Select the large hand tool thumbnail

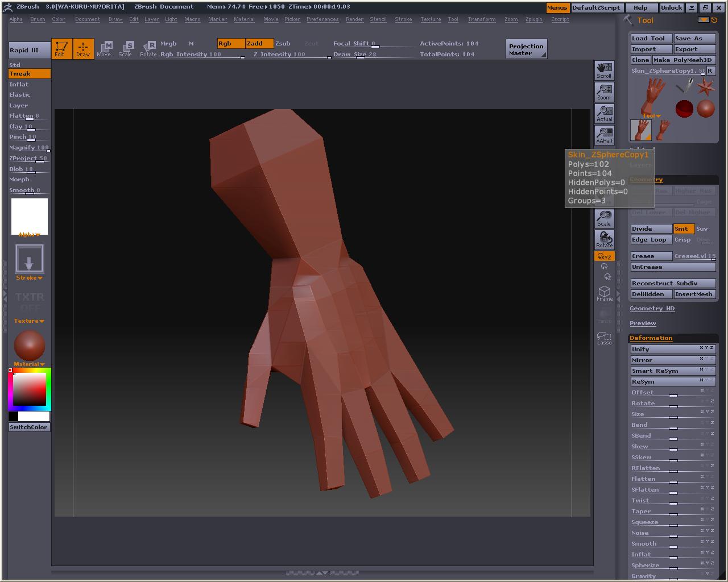[x=653, y=97]
